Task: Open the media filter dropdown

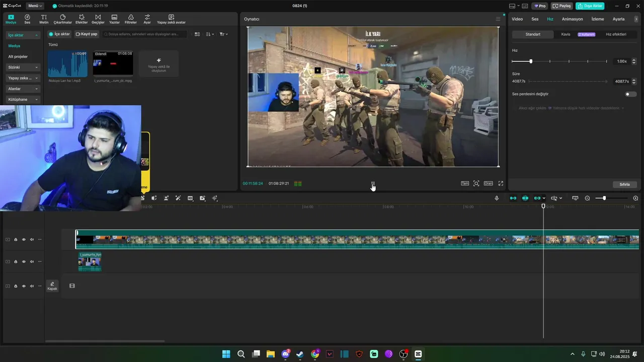Action: pos(224,34)
